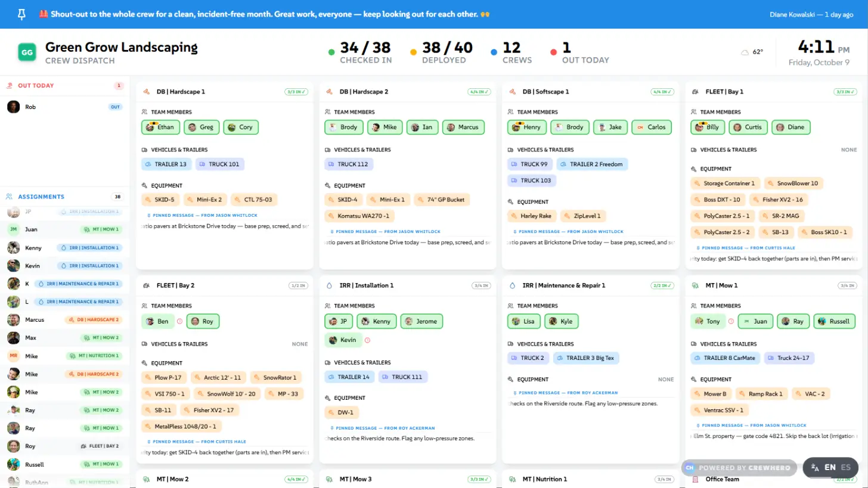
Task: Click the weather cloud icon
Action: [x=745, y=52]
